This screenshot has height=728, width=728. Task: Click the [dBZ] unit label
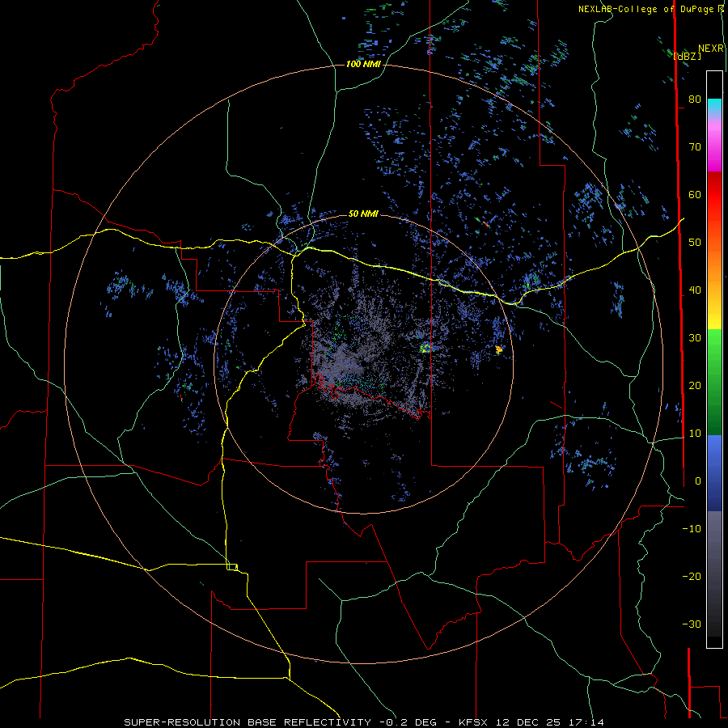coord(687,56)
